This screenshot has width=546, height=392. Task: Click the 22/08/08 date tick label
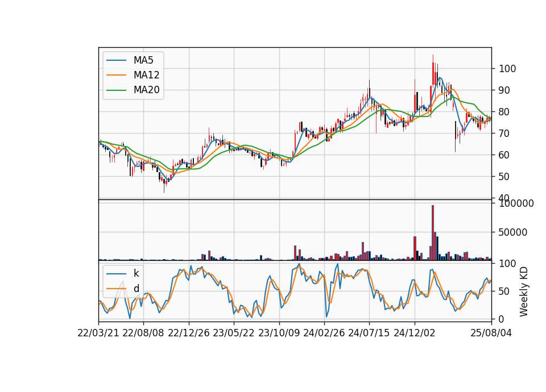[x=143, y=333]
